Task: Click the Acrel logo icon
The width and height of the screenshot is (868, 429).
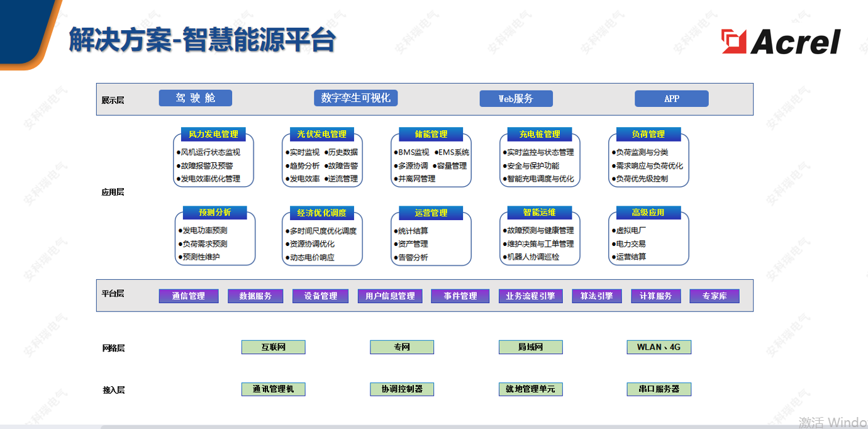Action: [734, 42]
